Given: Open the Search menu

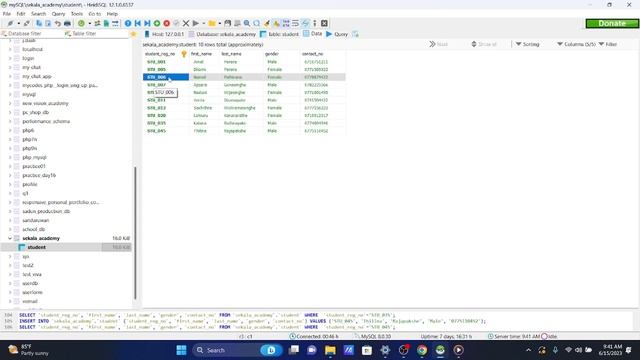Looking at the screenshot, I should pos(38,14).
